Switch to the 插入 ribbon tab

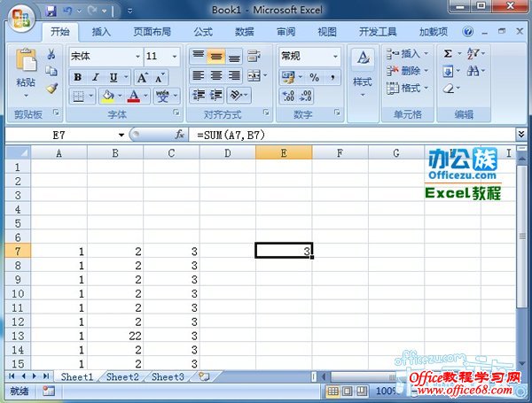[101, 32]
